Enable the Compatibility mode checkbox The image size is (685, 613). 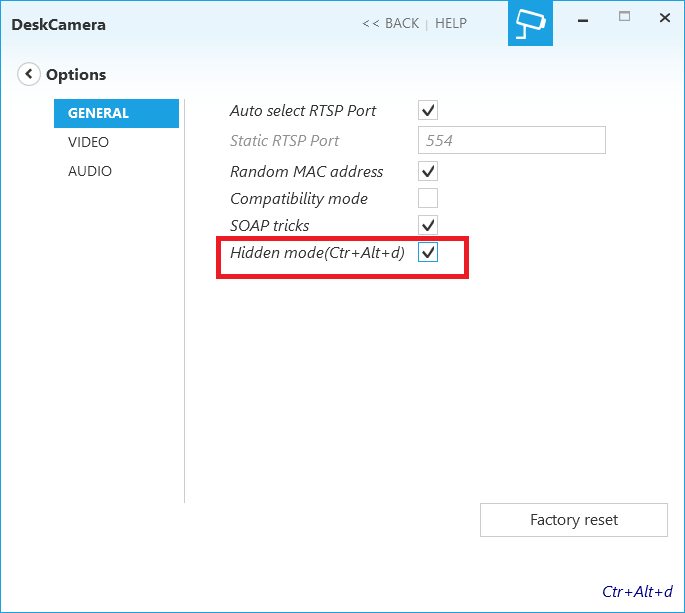click(428, 198)
